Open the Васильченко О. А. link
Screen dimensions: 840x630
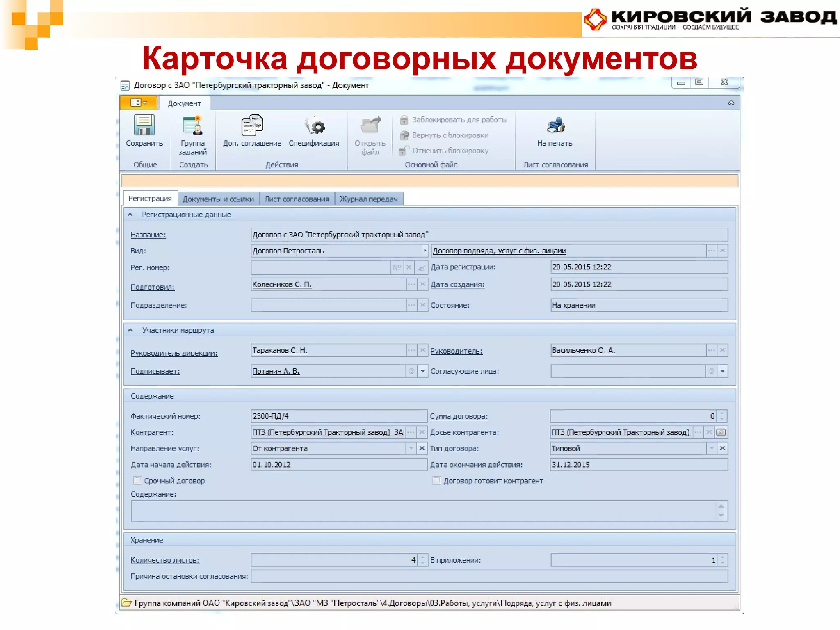point(584,351)
